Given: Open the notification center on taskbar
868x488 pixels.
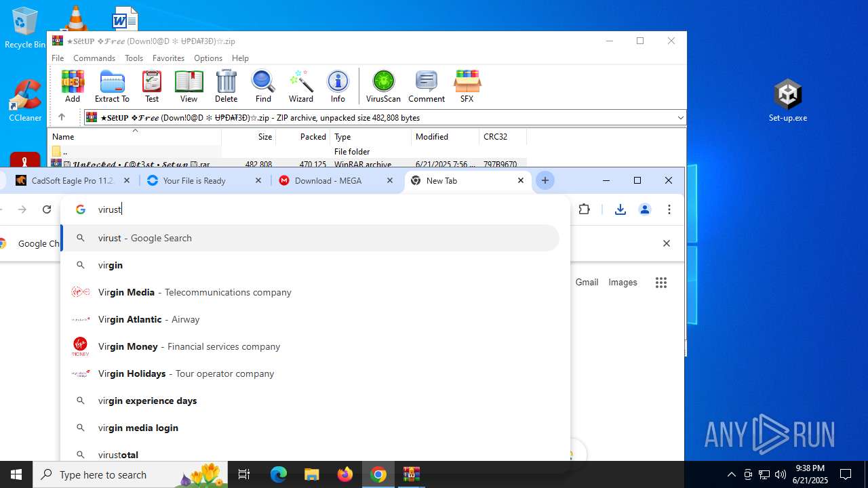Looking at the screenshot, I should pyautogui.click(x=846, y=474).
